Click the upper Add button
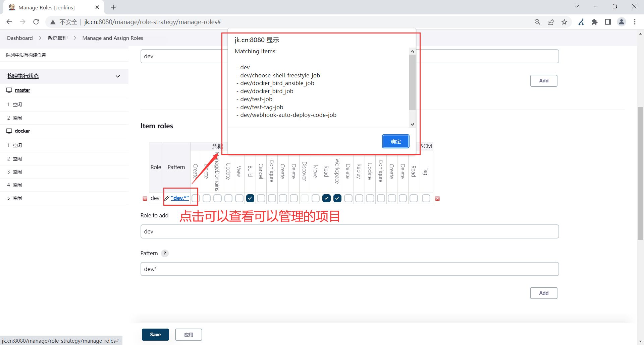This screenshot has height=345, width=644. [544, 81]
